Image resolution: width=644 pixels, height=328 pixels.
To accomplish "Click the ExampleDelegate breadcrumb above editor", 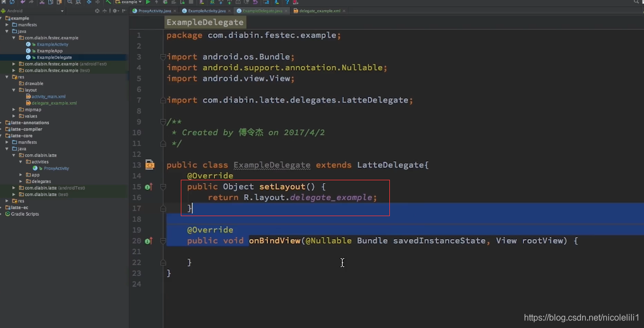I will pyautogui.click(x=205, y=22).
